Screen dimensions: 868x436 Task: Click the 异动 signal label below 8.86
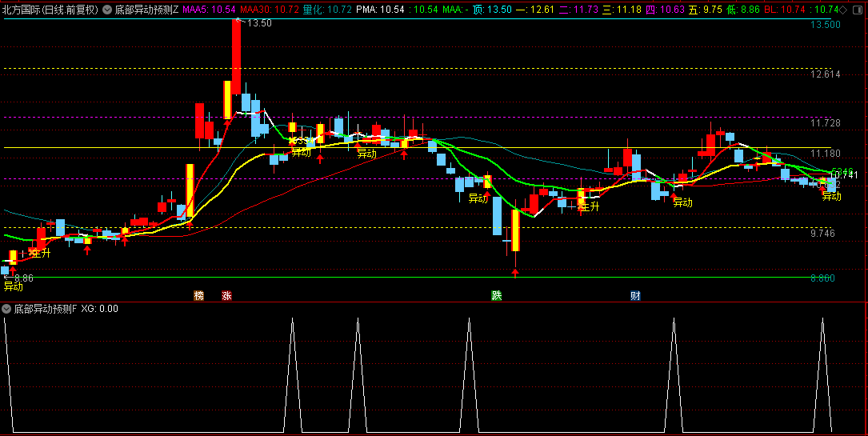(x=14, y=286)
